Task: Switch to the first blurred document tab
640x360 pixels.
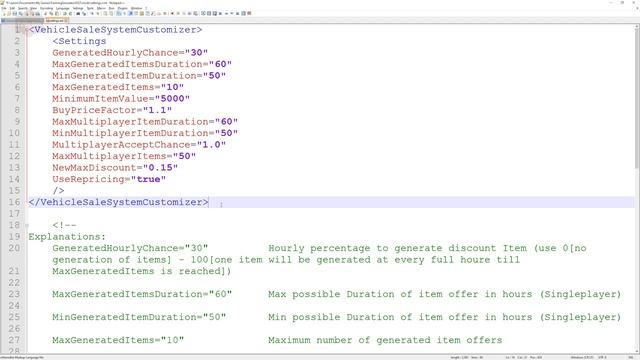Action: [x=22, y=20]
